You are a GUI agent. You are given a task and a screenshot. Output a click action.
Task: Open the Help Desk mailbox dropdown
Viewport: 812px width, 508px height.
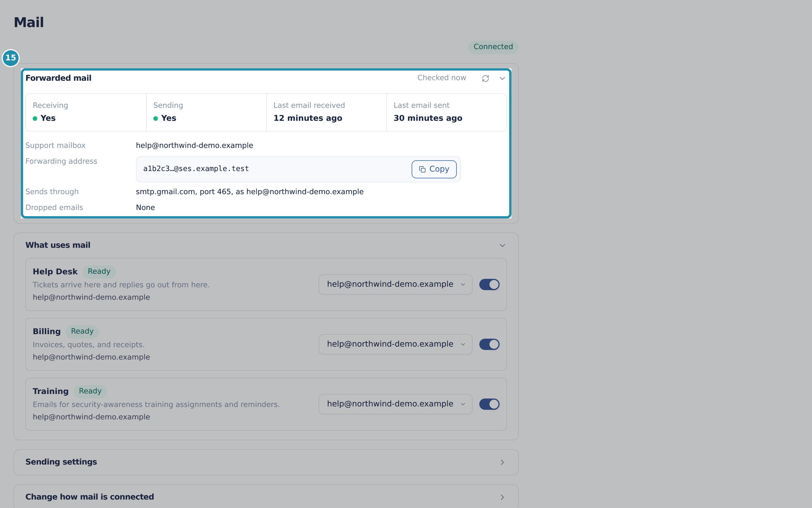tap(395, 284)
